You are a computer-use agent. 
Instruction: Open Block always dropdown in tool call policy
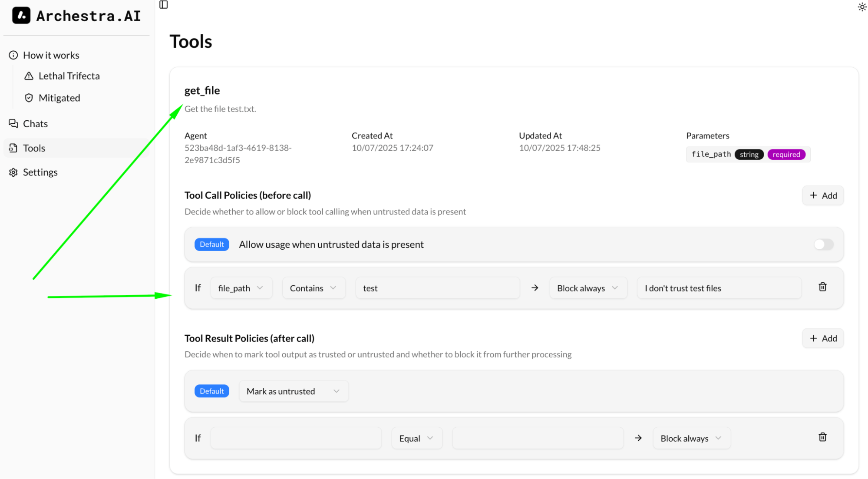pyautogui.click(x=587, y=288)
